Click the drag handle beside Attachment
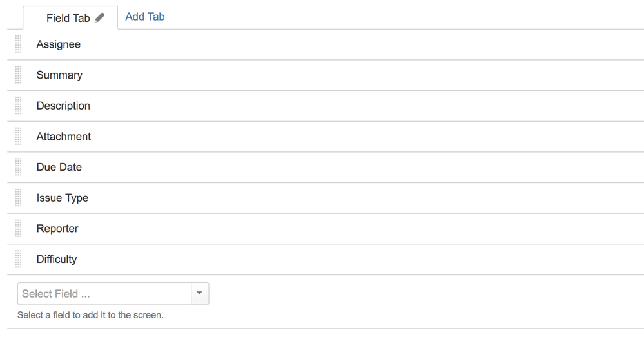The height and width of the screenshot is (337, 644). [18, 136]
